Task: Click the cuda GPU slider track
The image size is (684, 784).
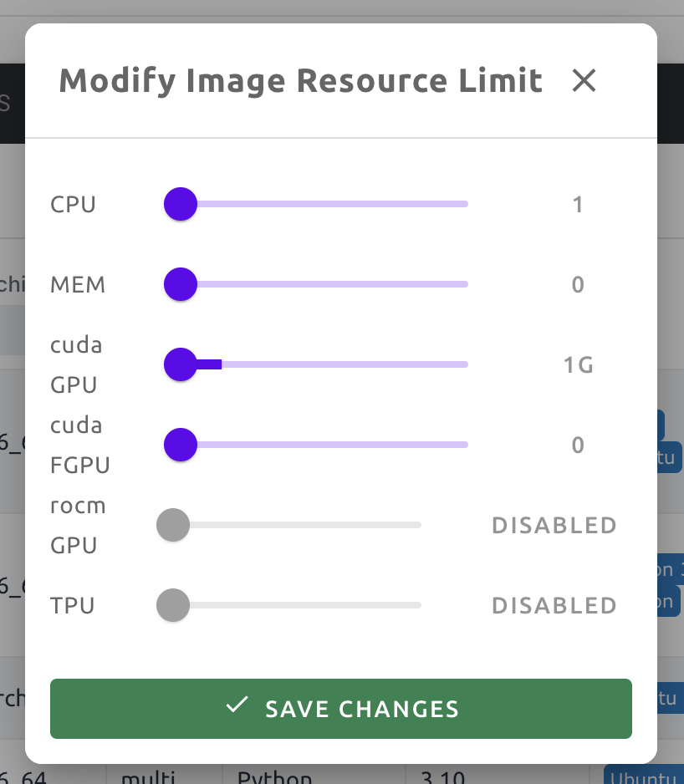Action: point(334,364)
